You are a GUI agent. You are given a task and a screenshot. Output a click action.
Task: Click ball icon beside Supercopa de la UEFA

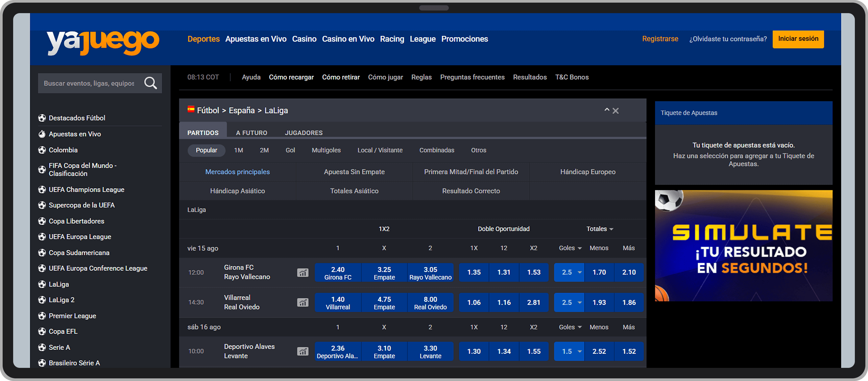click(x=42, y=205)
